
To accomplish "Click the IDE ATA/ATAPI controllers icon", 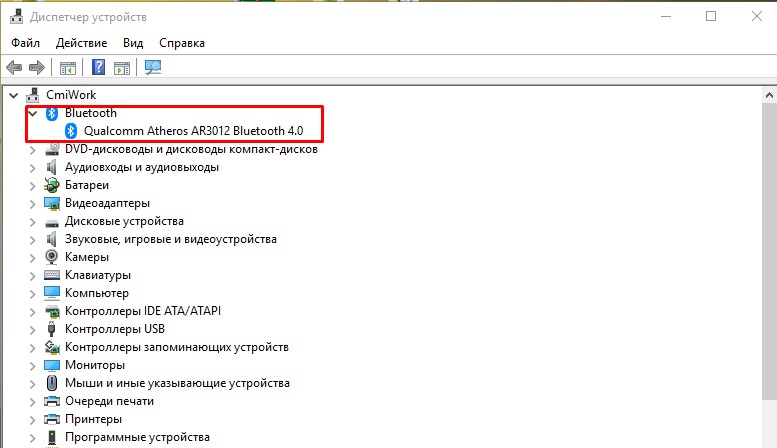I will pos(52,311).
